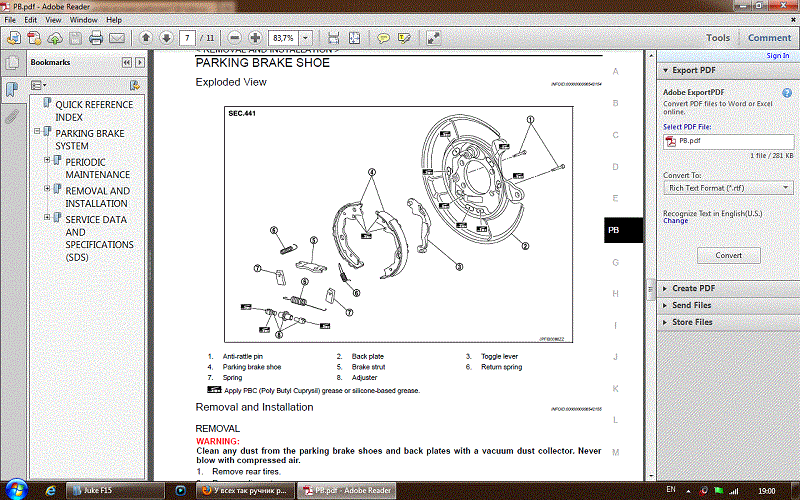Open the Window menu

pyautogui.click(x=84, y=20)
